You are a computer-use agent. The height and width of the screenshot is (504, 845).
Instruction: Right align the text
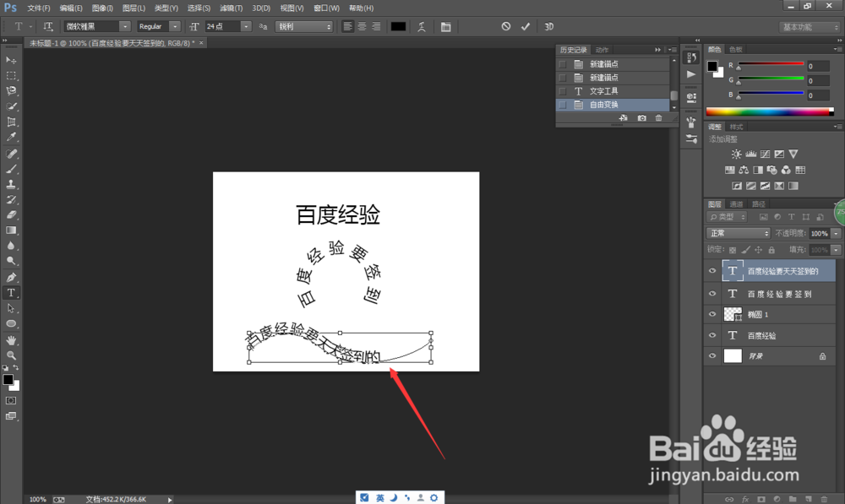[376, 26]
